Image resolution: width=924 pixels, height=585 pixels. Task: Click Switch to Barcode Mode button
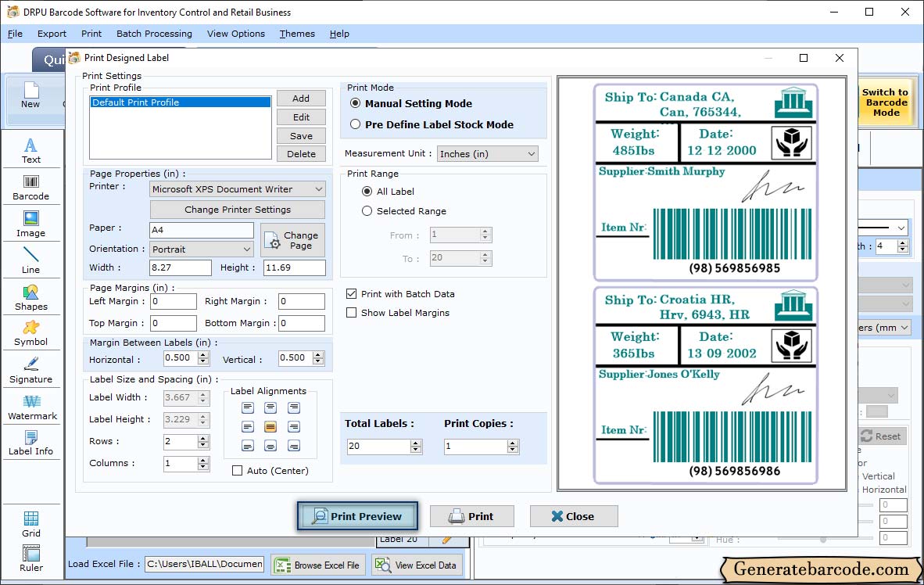886,102
